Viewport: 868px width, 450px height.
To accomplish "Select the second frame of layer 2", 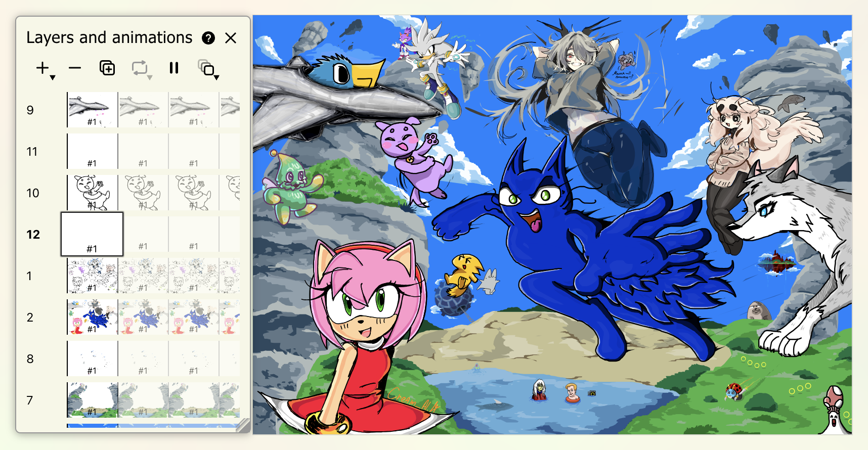I will pyautogui.click(x=144, y=317).
